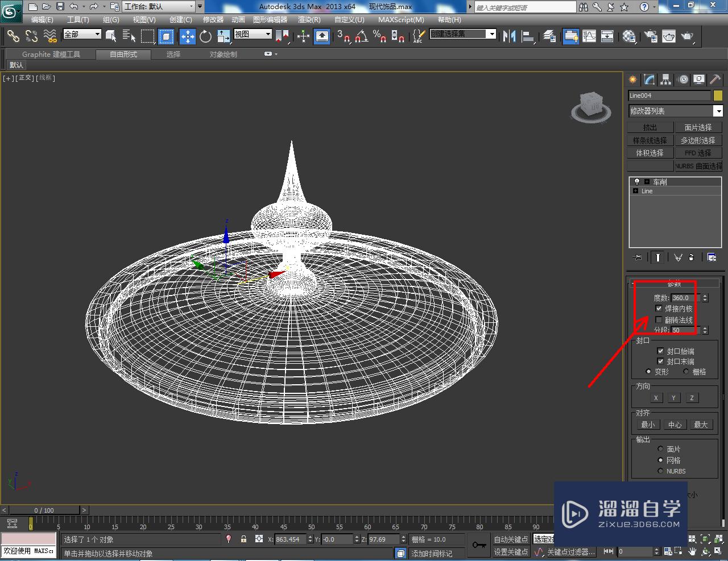
Task: Toggle the 焊接内核 checkbox
Action: 659,309
